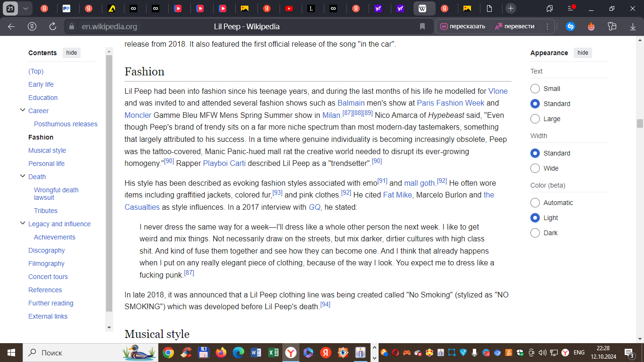Expand the tab list dropdown arrow

pos(25,8)
